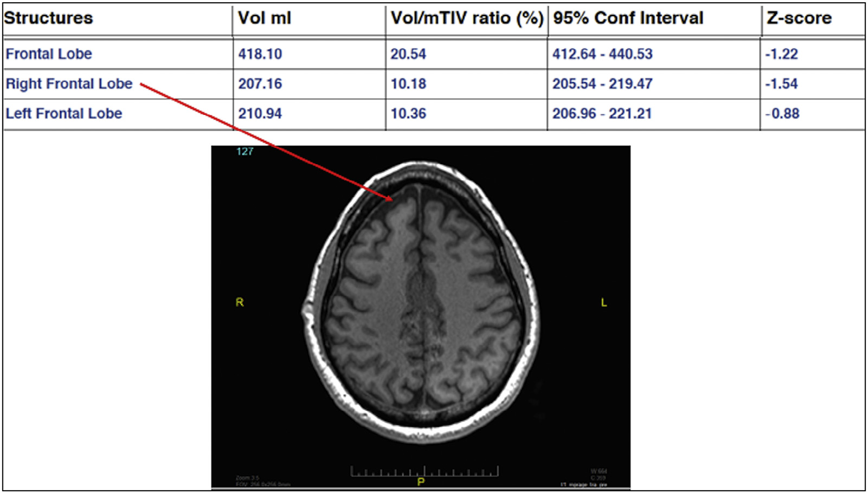Select the 418.10 volume cell
868x493 pixels.
(260, 54)
